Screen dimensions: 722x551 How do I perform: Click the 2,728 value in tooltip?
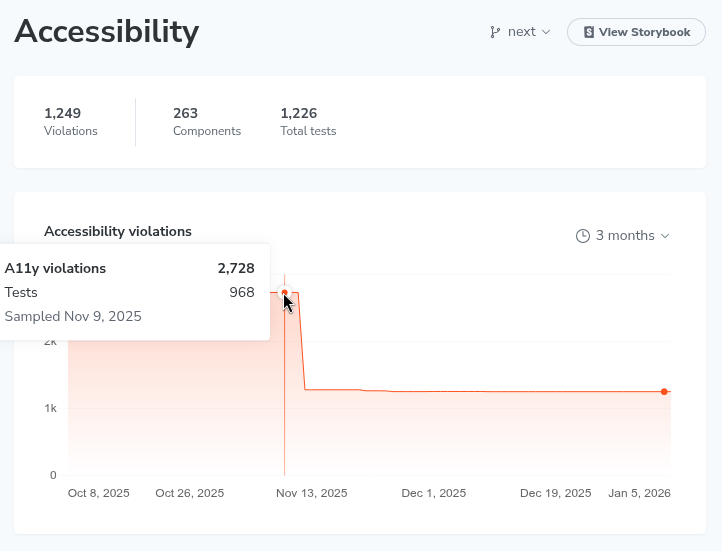pos(236,268)
